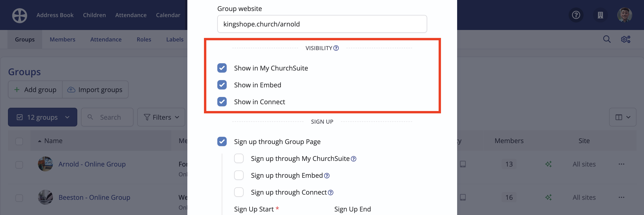The height and width of the screenshot is (215, 644).
Task: Open more options for Arnold group row
Action: click(x=622, y=164)
